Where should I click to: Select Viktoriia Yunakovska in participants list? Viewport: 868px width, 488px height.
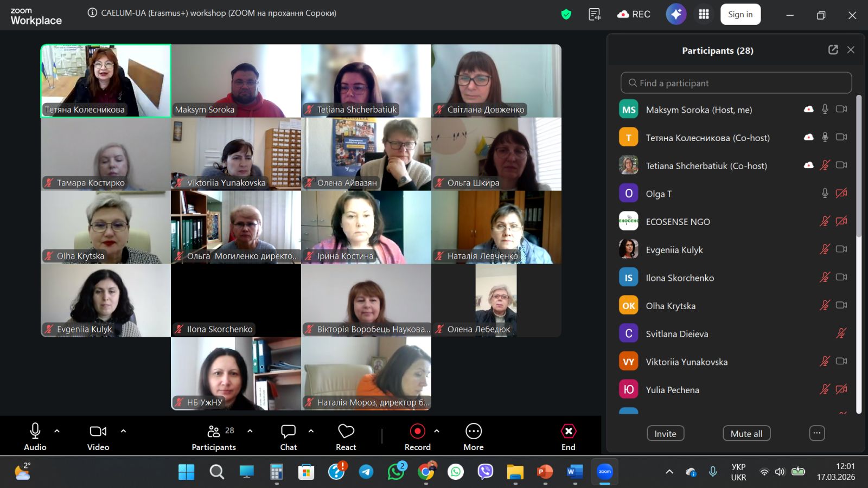tap(686, 362)
